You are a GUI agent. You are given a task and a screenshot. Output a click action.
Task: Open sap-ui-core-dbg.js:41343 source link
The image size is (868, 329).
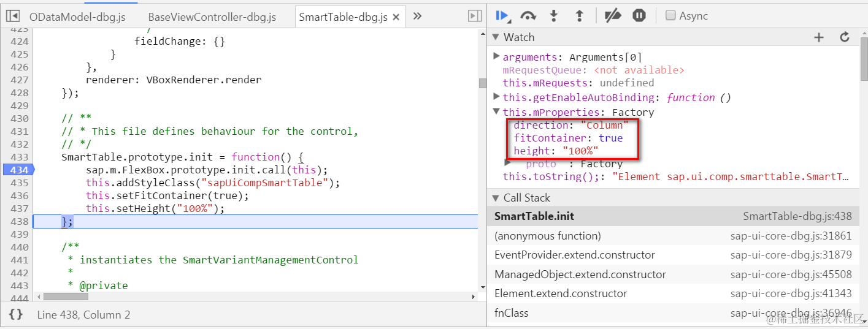(x=791, y=293)
